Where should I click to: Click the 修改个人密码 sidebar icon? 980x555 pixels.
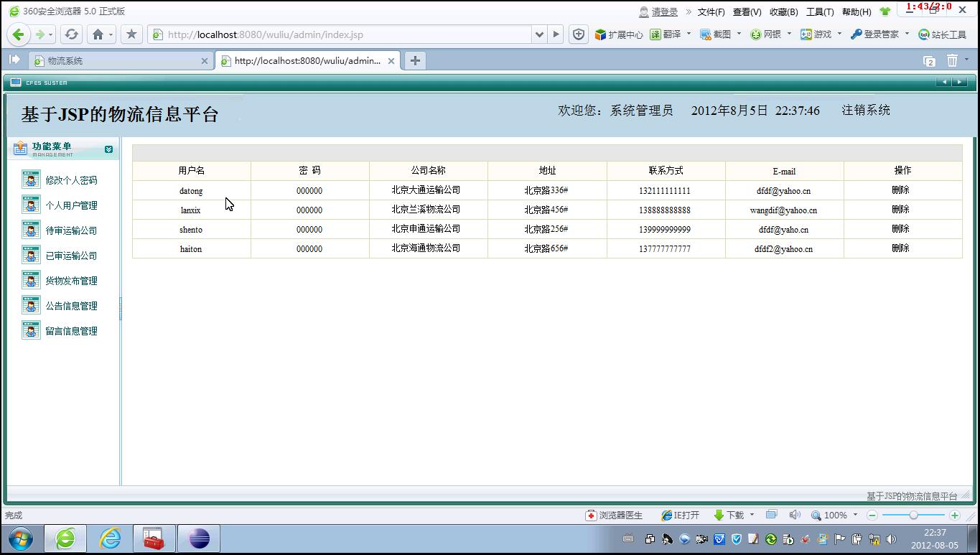[31, 180]
